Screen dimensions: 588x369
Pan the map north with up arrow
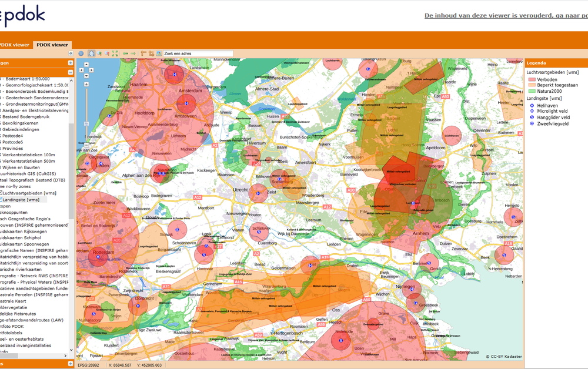click(86, 65)
